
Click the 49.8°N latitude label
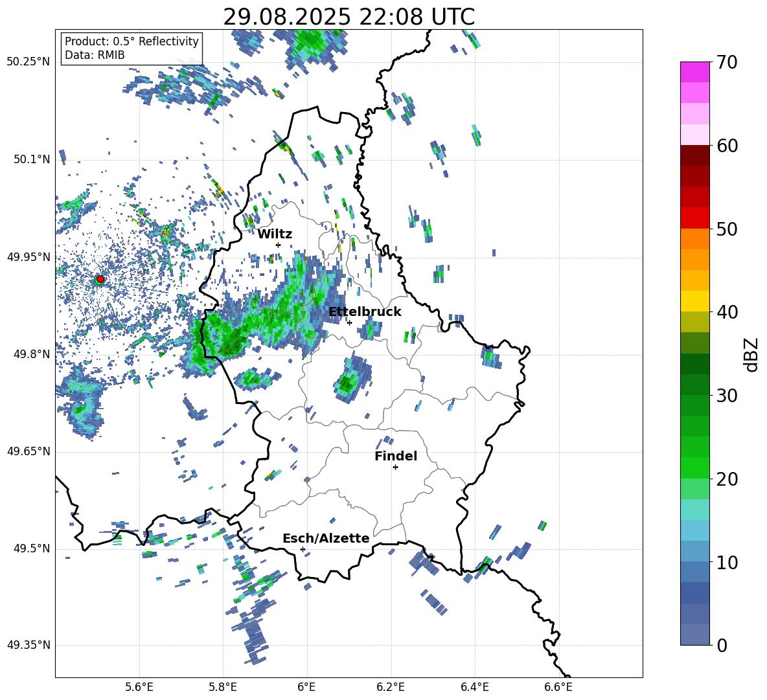pos(31,354)
